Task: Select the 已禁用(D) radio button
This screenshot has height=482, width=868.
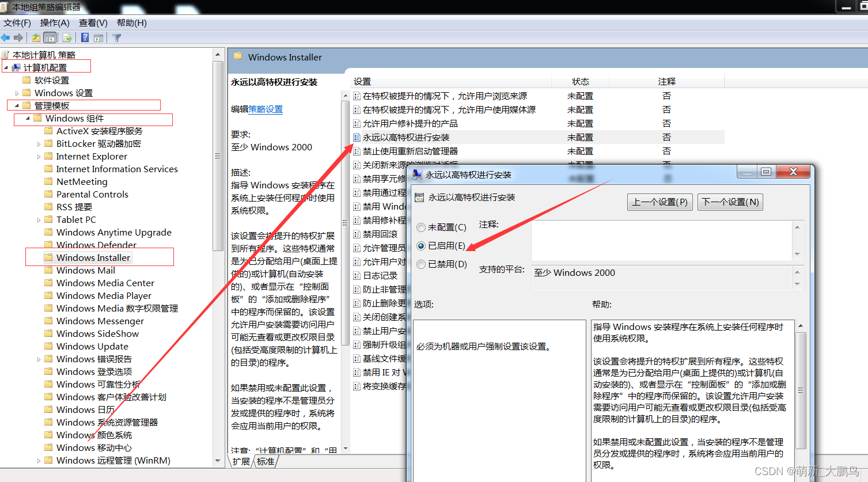Action: [421, 264]
